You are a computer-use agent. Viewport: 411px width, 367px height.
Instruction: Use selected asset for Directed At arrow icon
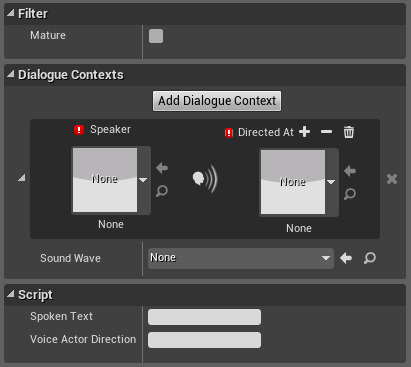(x=350, y=171)
